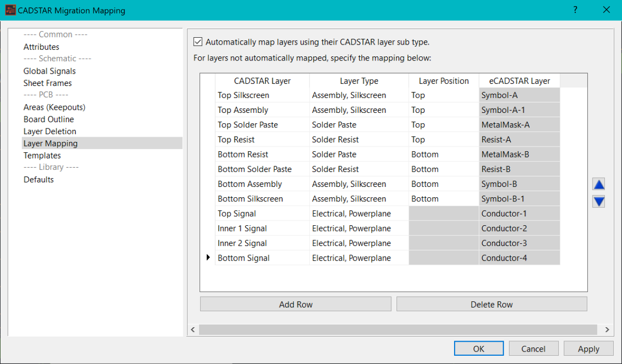
Task: Close the CADSTAR Migration Mapping dialog
Action: pyautogui.click(x=606, y=10)
